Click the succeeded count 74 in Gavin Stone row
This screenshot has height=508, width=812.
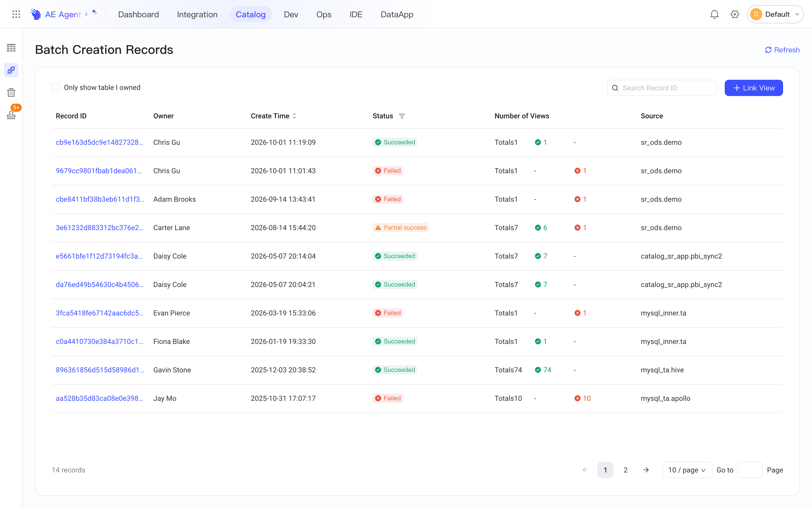543,370
